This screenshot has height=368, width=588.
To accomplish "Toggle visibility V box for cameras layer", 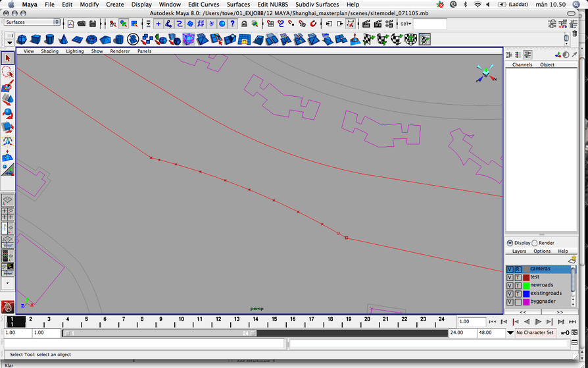I will [x=510, y=269].
